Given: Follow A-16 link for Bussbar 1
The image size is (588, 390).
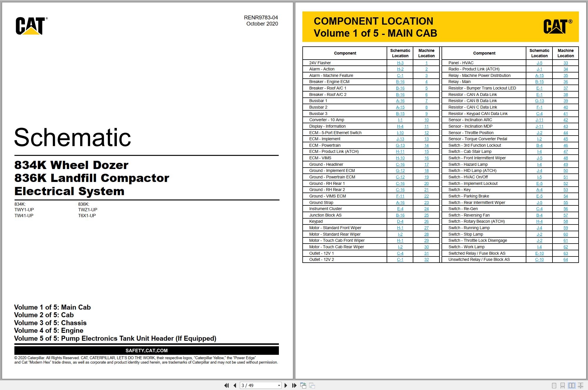Looking at the screenshot, I should point(400,101).
